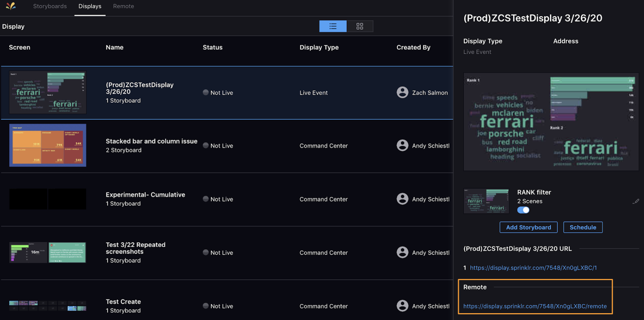The image size is (644, 320).
Task: Click side panel title (Prod)ZCSTestDisplay 3/26/20
Action: (533, 18)
